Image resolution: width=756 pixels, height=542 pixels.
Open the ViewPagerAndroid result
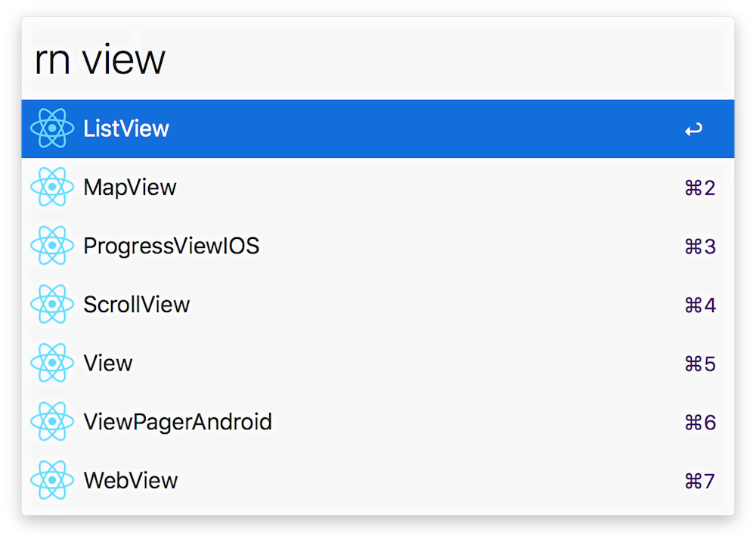178,422
